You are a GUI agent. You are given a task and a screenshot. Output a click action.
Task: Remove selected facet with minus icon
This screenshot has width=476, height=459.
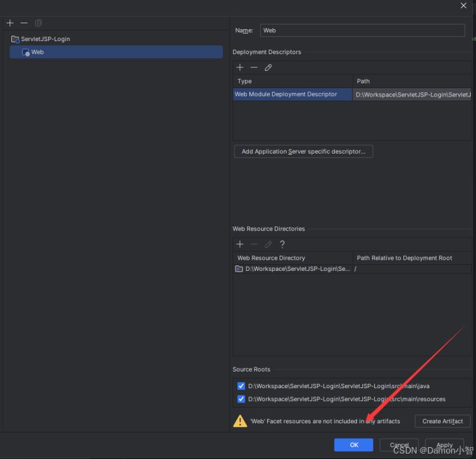click(x=24, y=23)
